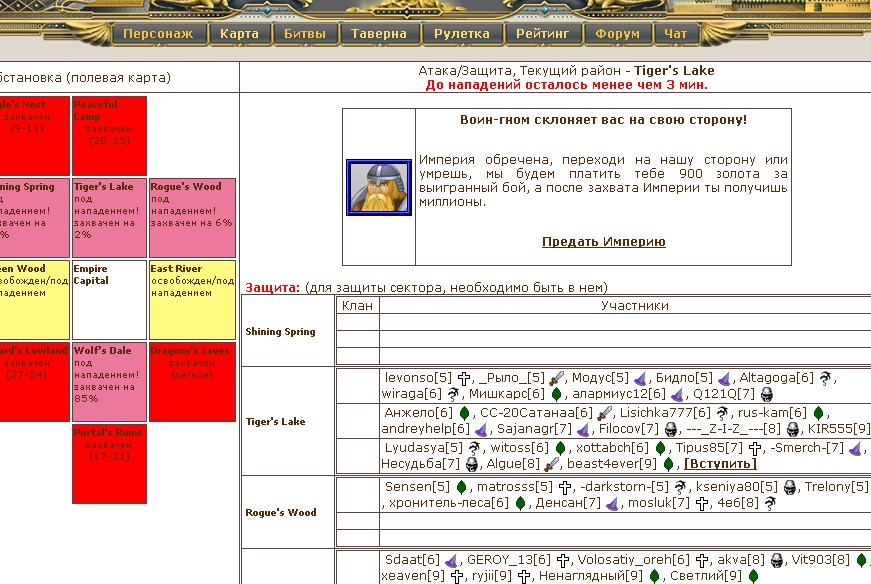Click the dragon icon after Altagoga[6]
This screenshot has width=871, height=584.
pyautogui.click(x=825, y=378)
